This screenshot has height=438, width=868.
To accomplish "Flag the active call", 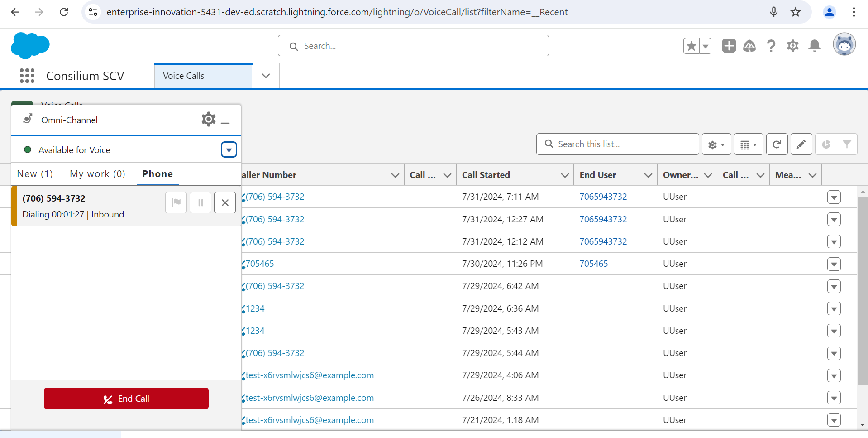I will point(176,202).
